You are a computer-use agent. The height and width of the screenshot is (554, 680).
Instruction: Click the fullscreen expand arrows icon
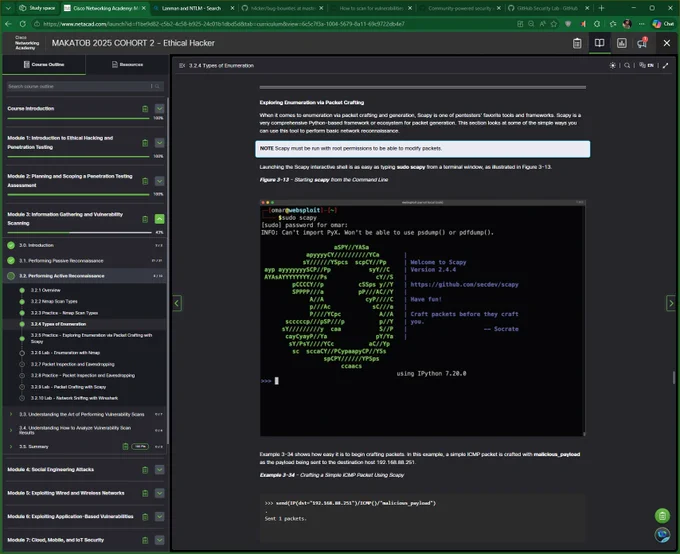[x=665, y=66]
